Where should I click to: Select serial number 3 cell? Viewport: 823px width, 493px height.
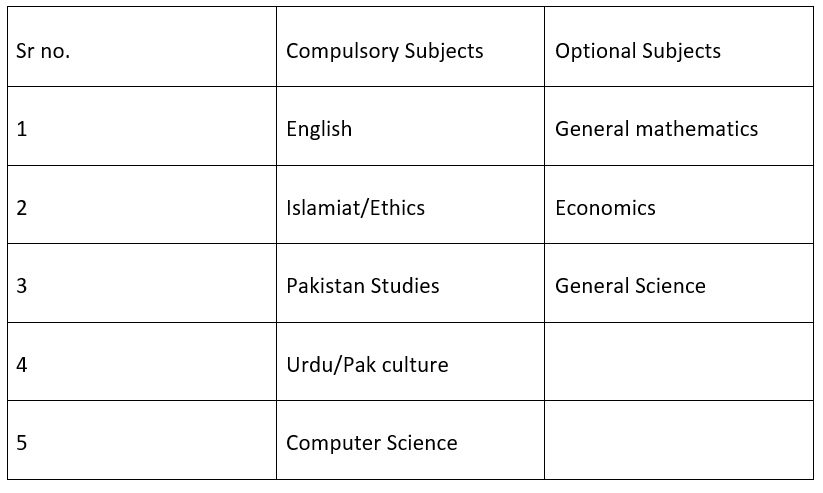[x=142, y=283]
